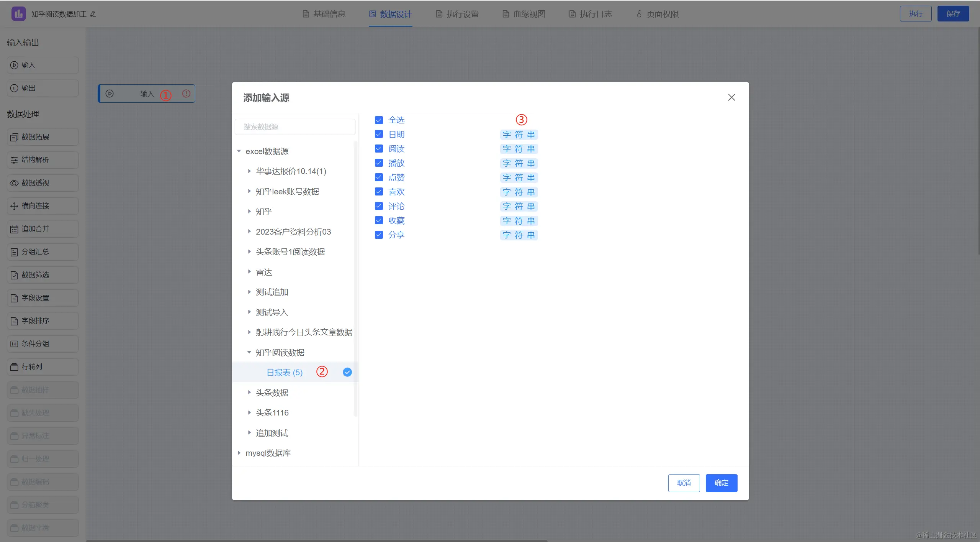Click the red warning icon on 输入 node

186,94
